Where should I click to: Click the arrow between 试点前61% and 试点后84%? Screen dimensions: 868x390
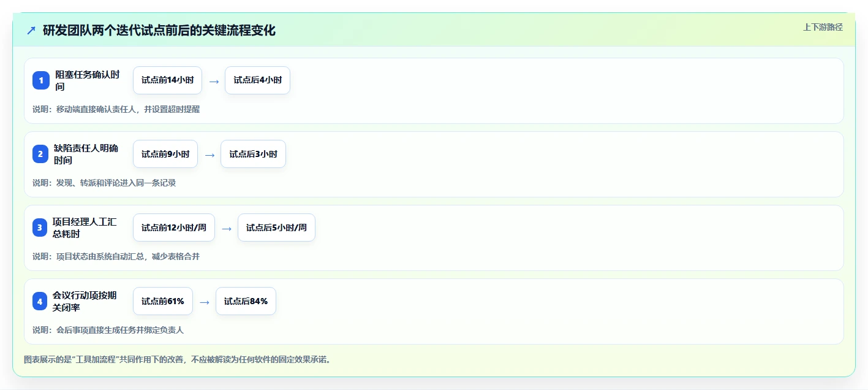click(205, 302)
